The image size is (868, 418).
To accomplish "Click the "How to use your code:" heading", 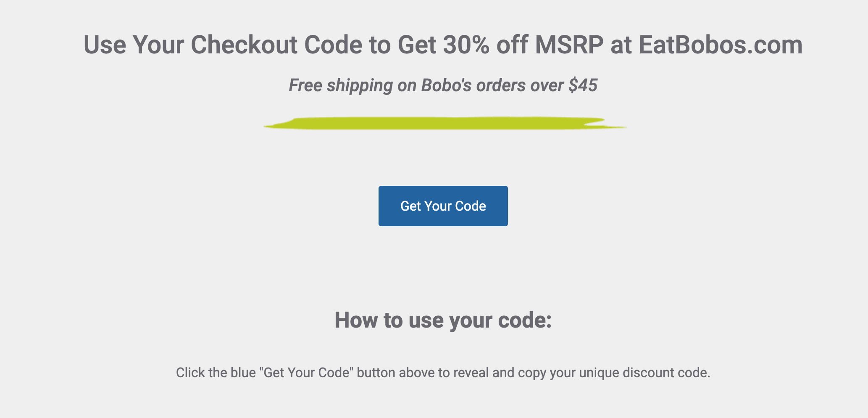I will click(x=443, y=320).
